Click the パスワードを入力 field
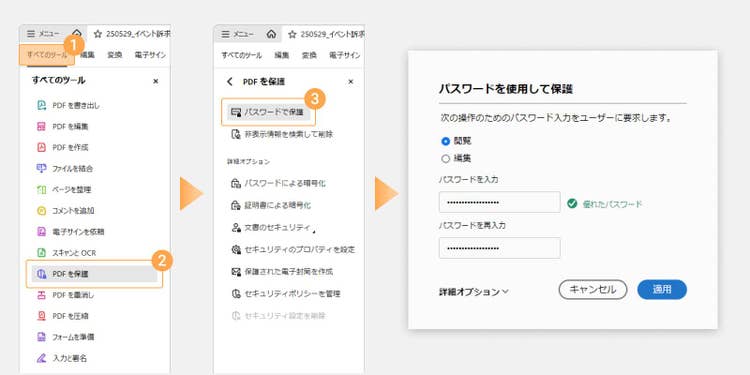Image resolution: width=750 pixels, height=375 pixels. pos(499,202)
